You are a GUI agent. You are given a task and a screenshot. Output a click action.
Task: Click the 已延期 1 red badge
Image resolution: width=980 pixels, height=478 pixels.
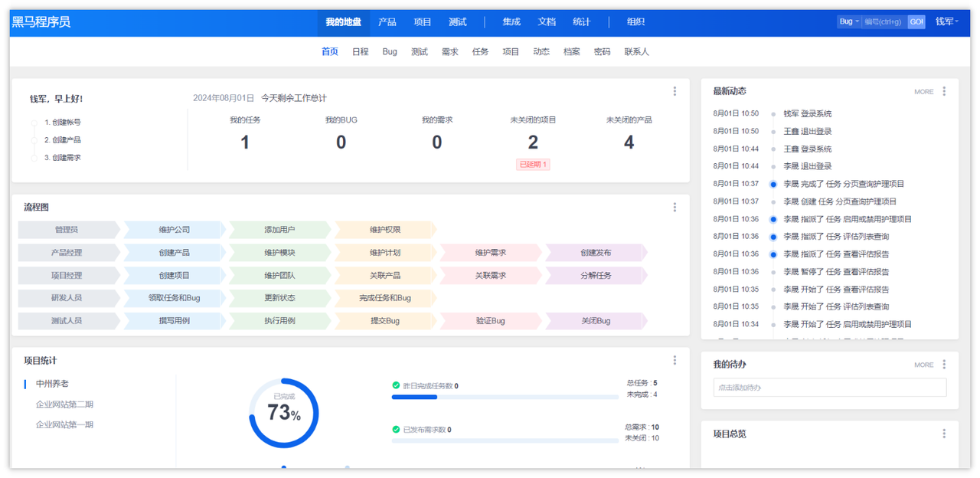coord(533,165)
